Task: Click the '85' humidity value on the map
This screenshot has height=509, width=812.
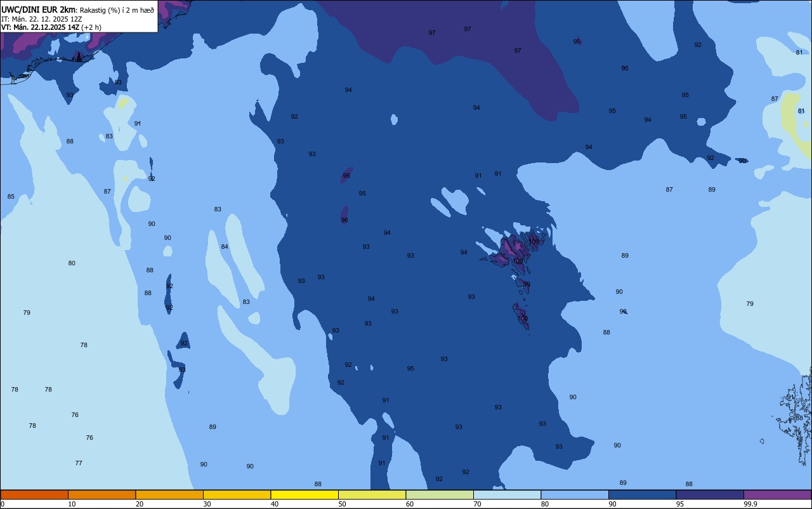Action: click(11, 197)
